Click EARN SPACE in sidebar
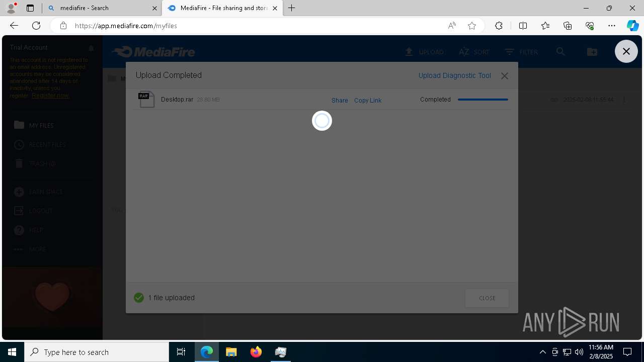 [39, 192]
